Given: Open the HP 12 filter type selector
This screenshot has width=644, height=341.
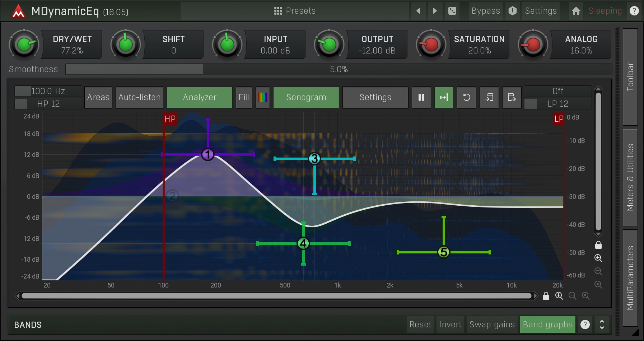Looking at the screenshot, I should 48,104.
